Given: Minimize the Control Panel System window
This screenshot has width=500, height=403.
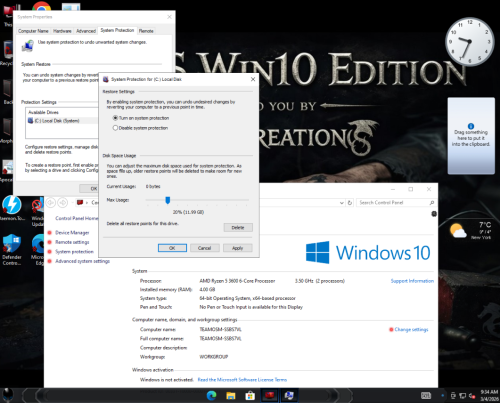Looking at the screenshot, I should tap(393, 189).
